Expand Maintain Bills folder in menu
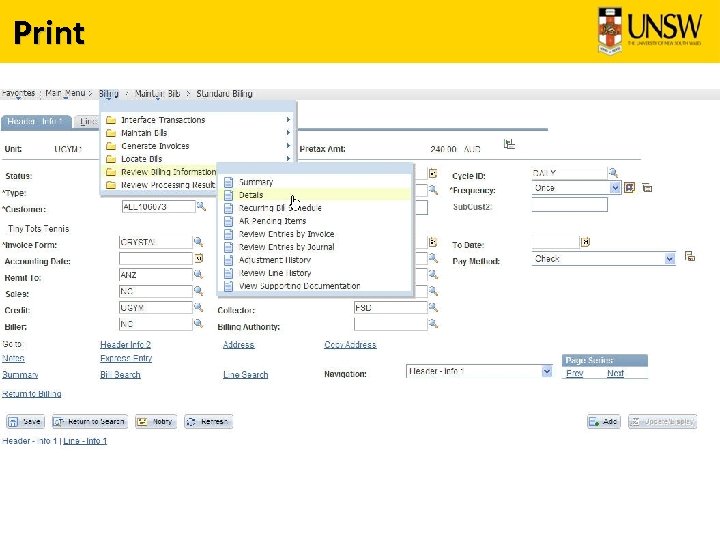The image size is (720, 540). (x=198, y=133)
